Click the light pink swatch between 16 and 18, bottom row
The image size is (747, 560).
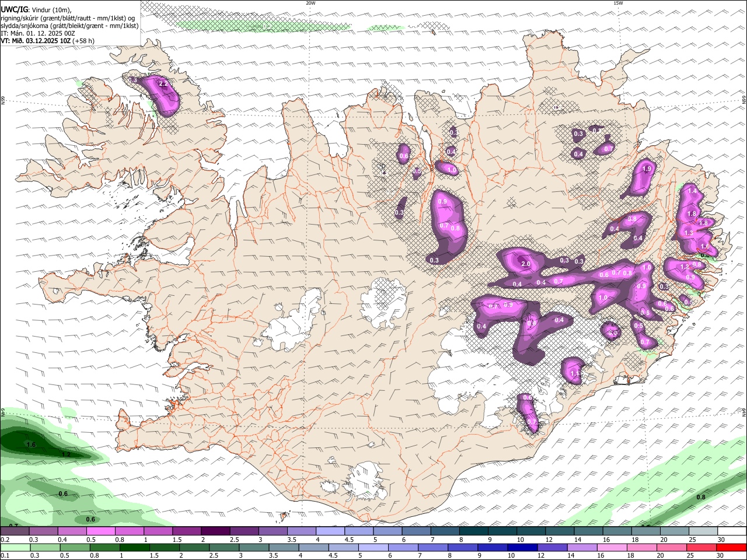coord(613,547)
